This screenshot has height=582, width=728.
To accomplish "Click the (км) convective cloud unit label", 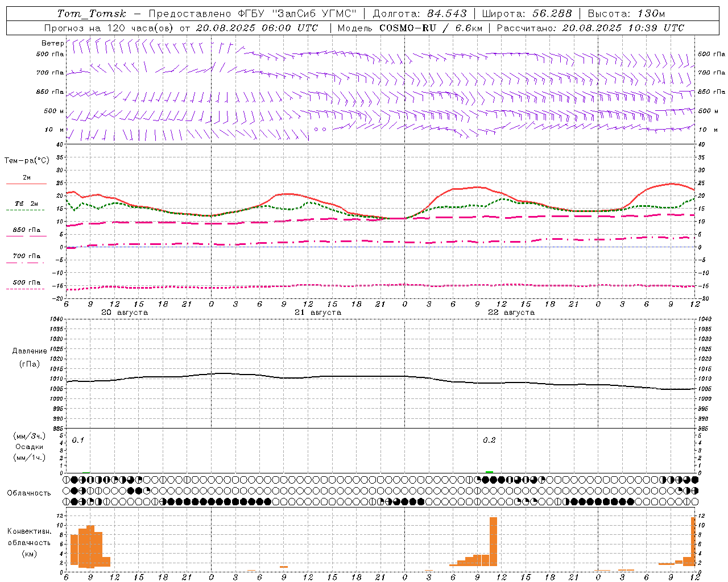I will pos(29,554).
